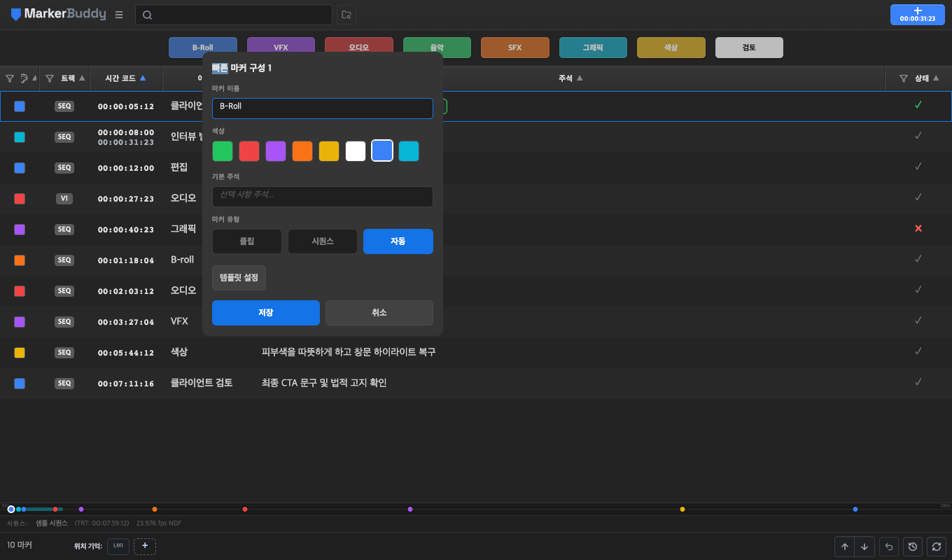Pick the purple color swatch in the dialog

[276, 151]
